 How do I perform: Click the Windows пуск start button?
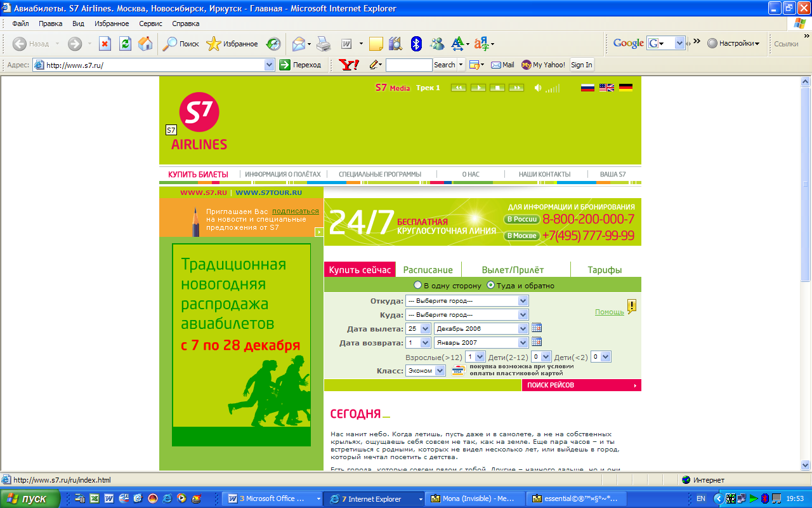tap(30, 499)
